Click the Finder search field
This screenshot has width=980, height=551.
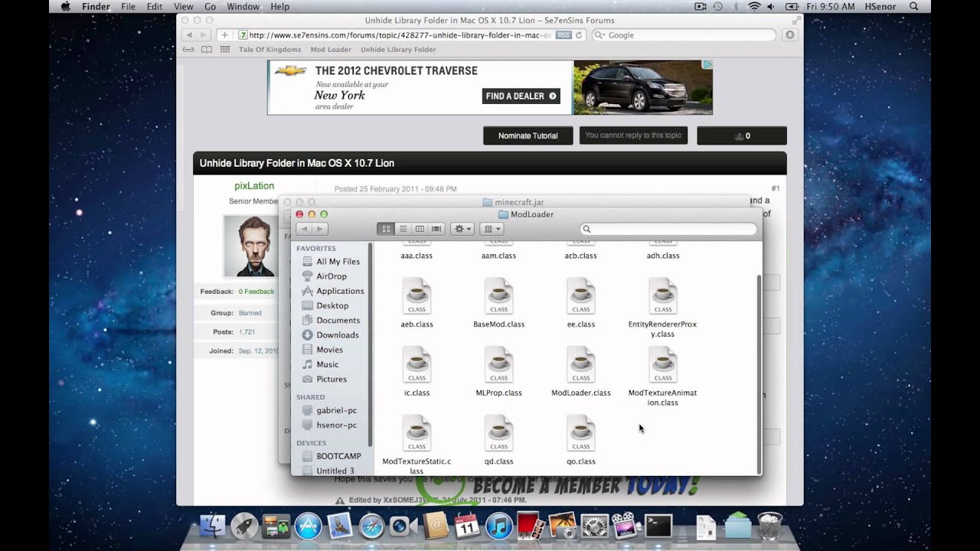click(668, 229)
